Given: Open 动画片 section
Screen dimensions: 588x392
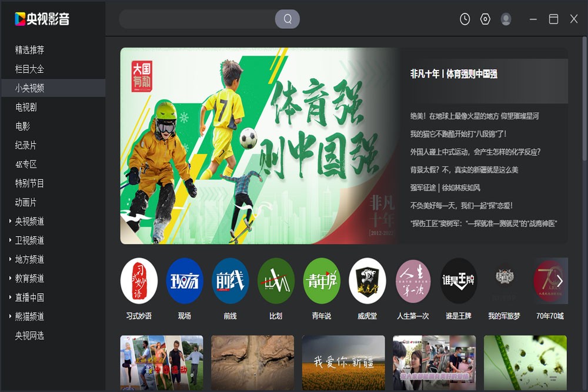Looking at the screenshot, I should 26,202.
